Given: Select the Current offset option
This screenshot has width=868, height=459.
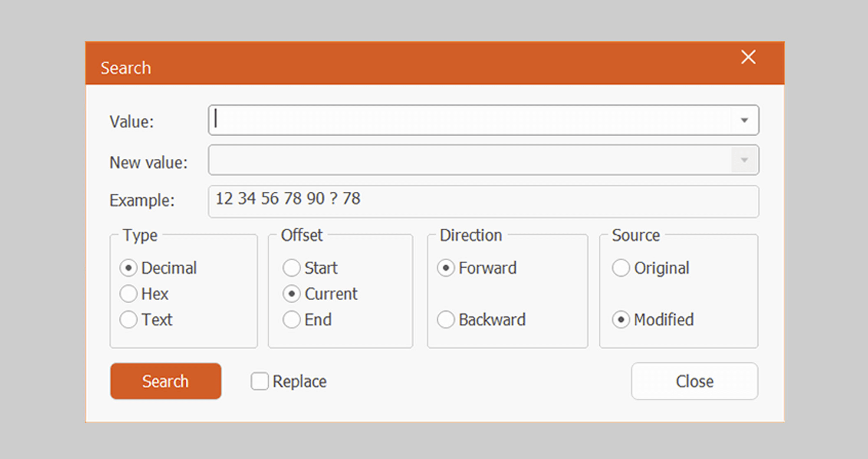Looking at the screenshot, I should (292, 294).
